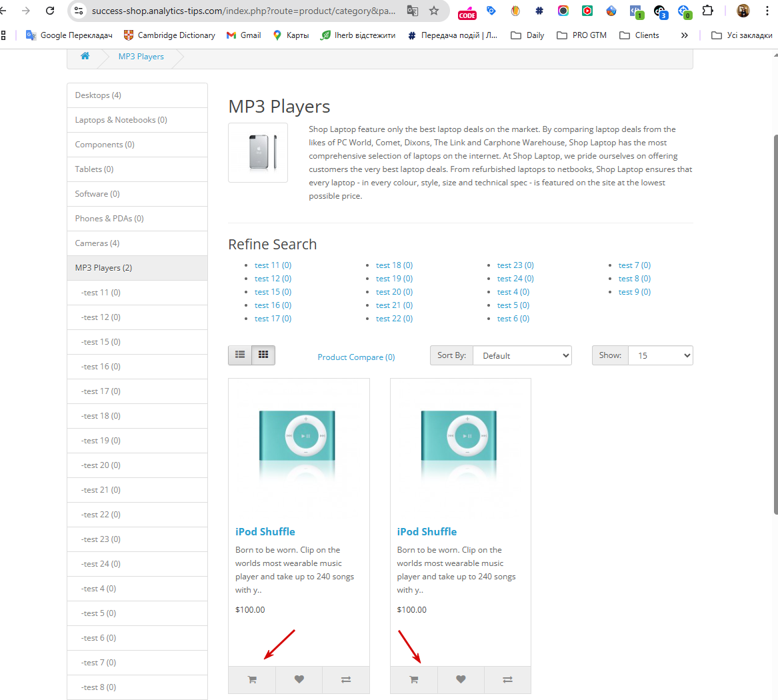Viewport: 778px width, 700px height.
Task: Open Iherb відстежити bookmark
Action: point(358,35)
